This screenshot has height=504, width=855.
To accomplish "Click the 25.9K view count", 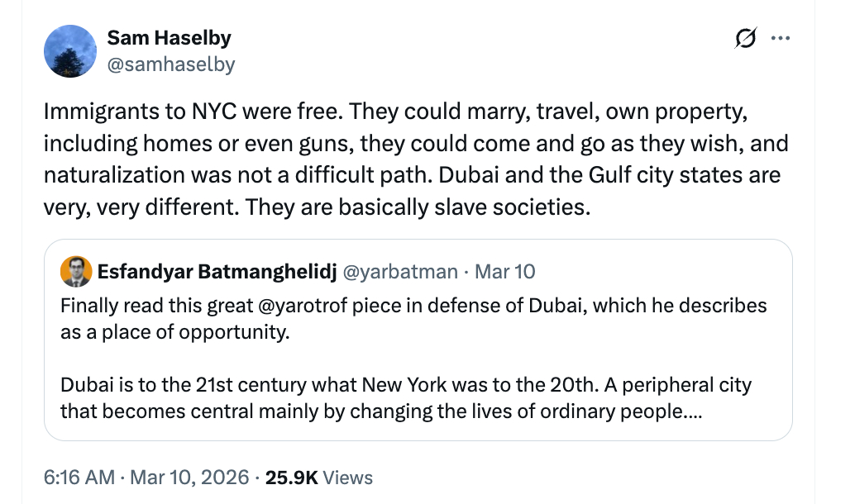I will [292, 478].
